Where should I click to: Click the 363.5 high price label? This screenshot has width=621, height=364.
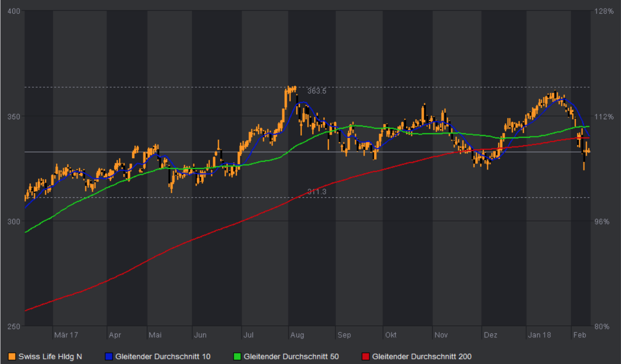pos(317,91)
